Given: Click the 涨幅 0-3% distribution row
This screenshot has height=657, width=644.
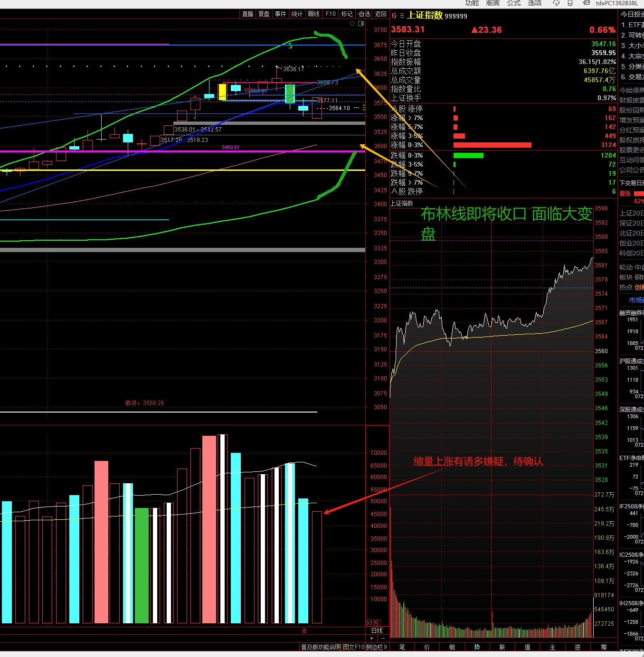Looking at the screenshot, I should tap(503, 145).
